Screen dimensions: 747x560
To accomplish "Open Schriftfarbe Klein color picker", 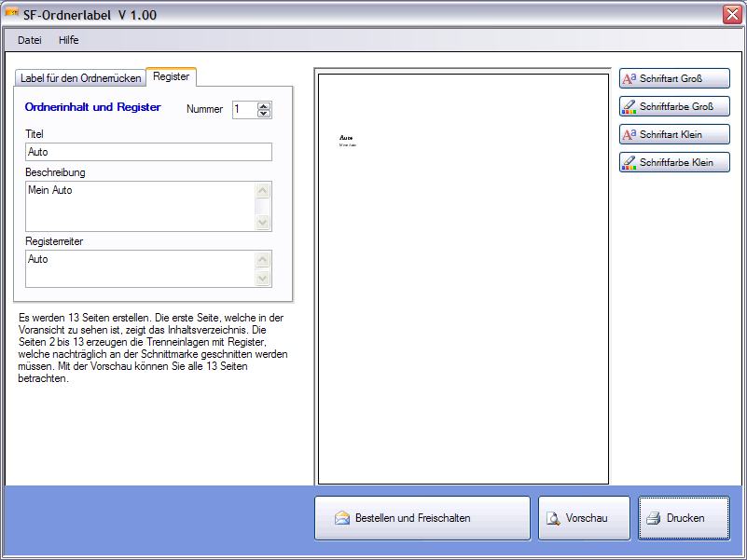I will coord(674,162).
